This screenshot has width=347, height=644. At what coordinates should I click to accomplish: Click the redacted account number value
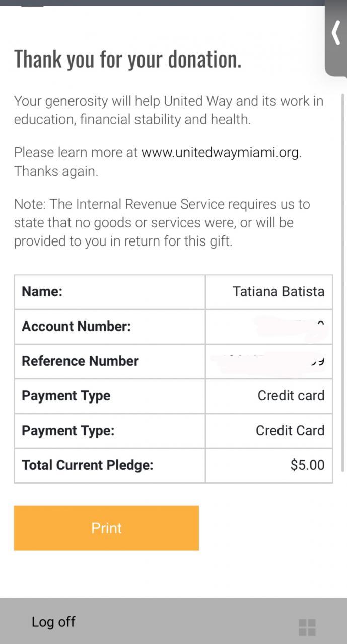coord(292,327)
